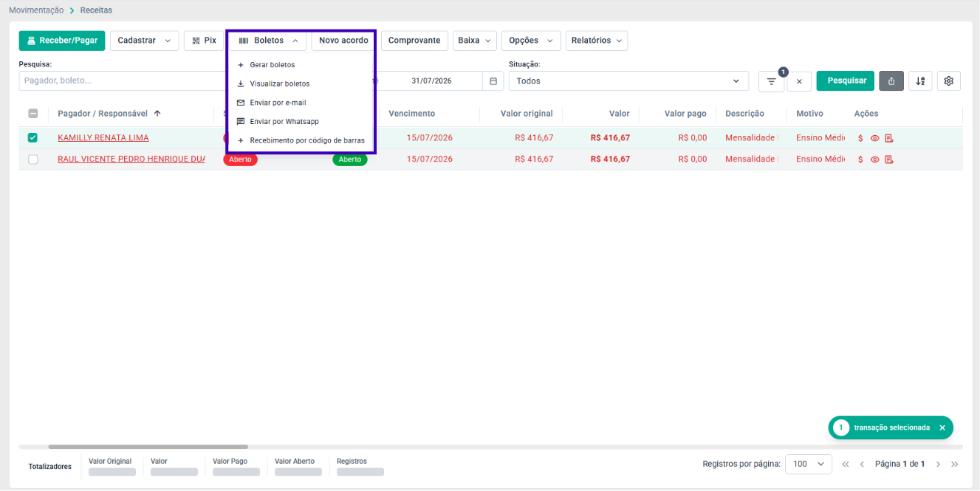Open the settings gear icon
980x491 pixels.
[x=949, y=81]
